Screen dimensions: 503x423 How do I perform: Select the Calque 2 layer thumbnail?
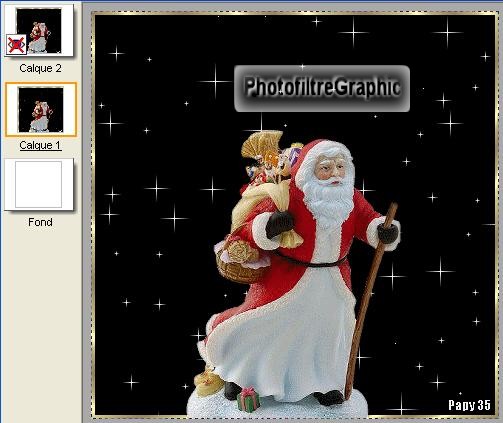tap(39, 30)
